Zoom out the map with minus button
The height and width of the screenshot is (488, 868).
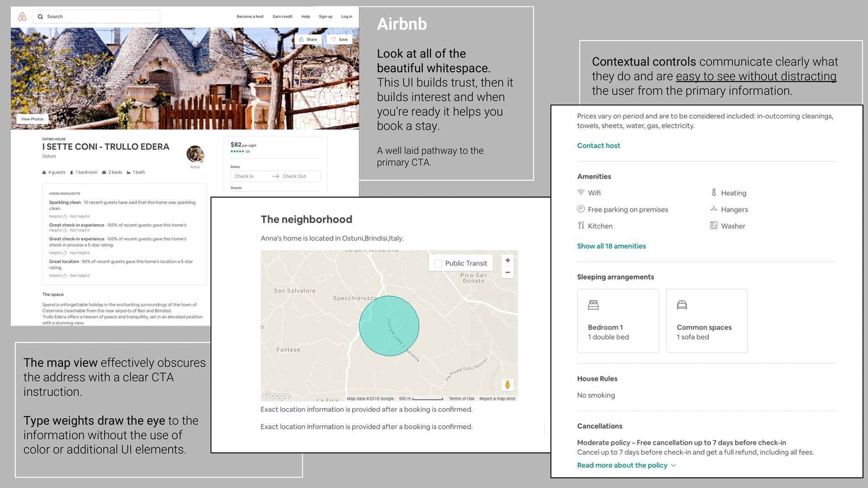pos(508,272)
